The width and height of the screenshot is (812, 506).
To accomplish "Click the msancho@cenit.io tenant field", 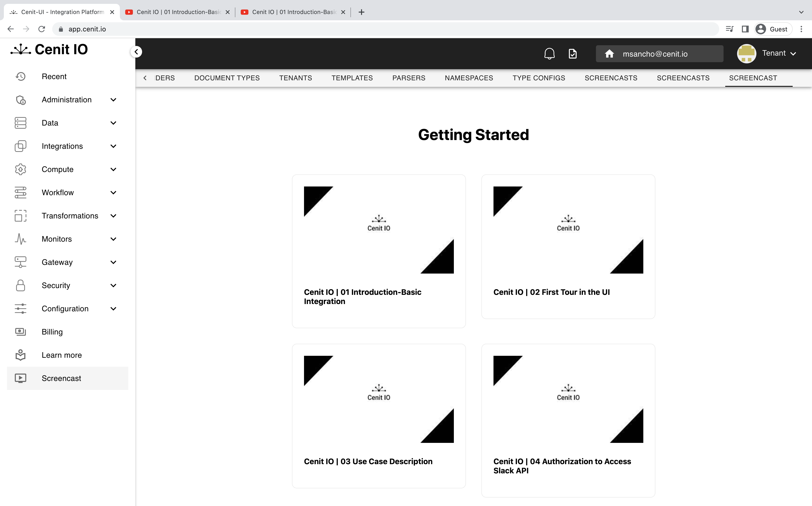I will coord(659,53).
